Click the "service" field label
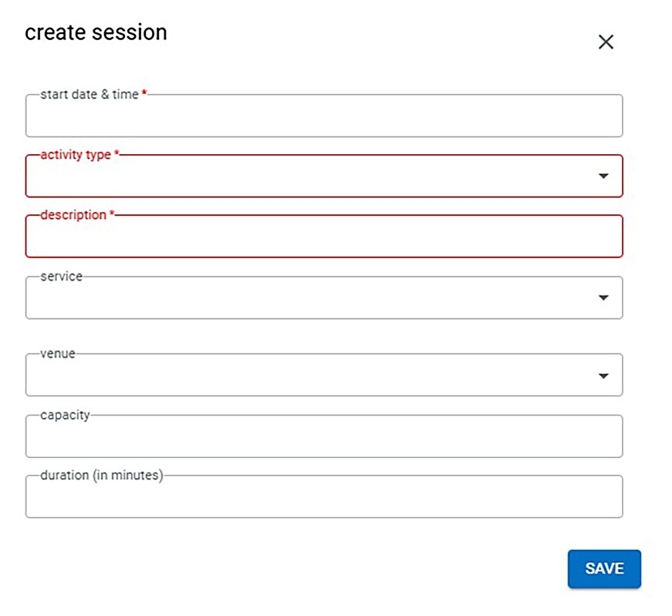 (x=61, y=276)
